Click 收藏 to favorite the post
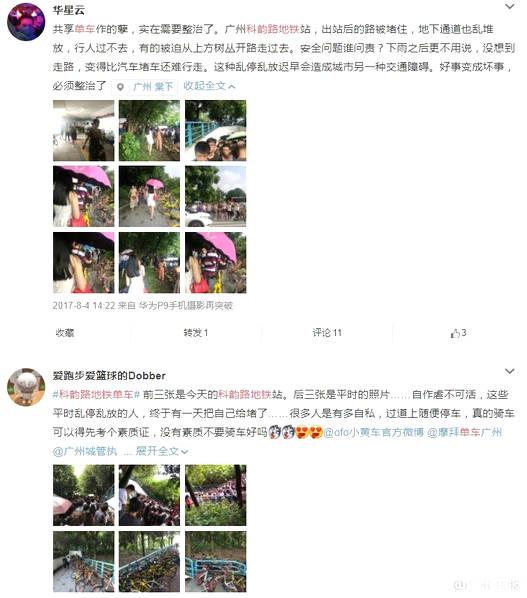Viewport: 527px width, 598px height. 64,333
